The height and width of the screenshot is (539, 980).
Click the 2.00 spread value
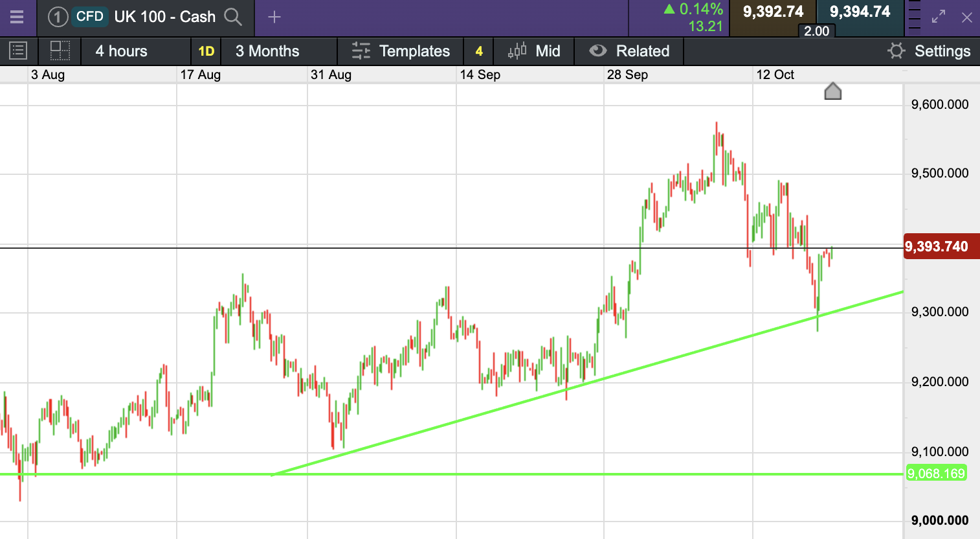pos(816,31)
